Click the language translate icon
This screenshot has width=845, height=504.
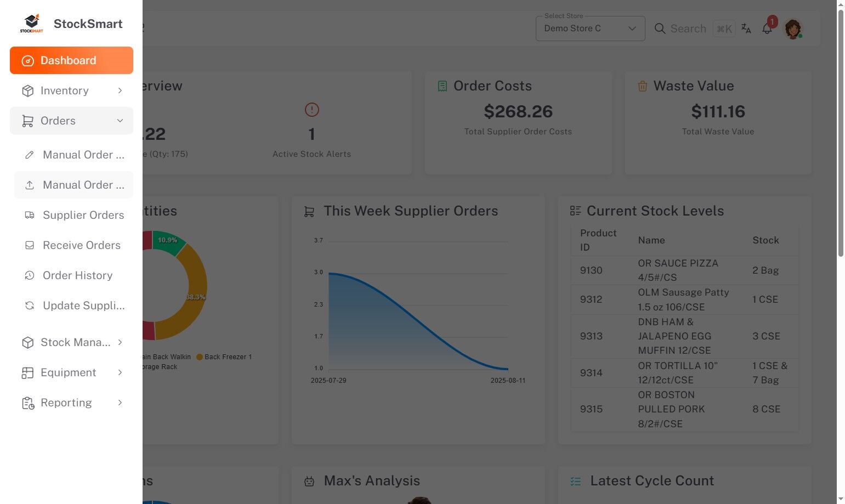pyautogui.click(x=746, y=29)
